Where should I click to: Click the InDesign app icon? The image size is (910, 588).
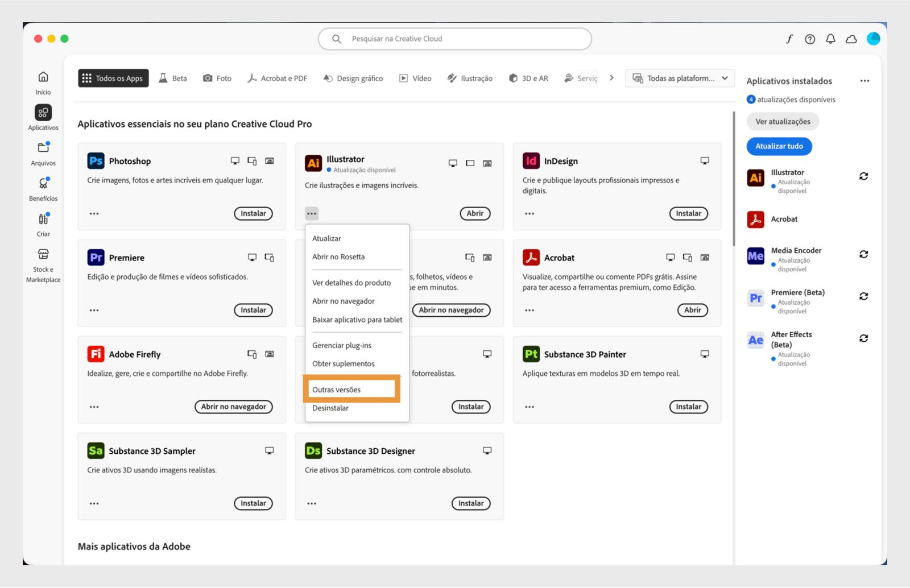[x=531, y=161]
